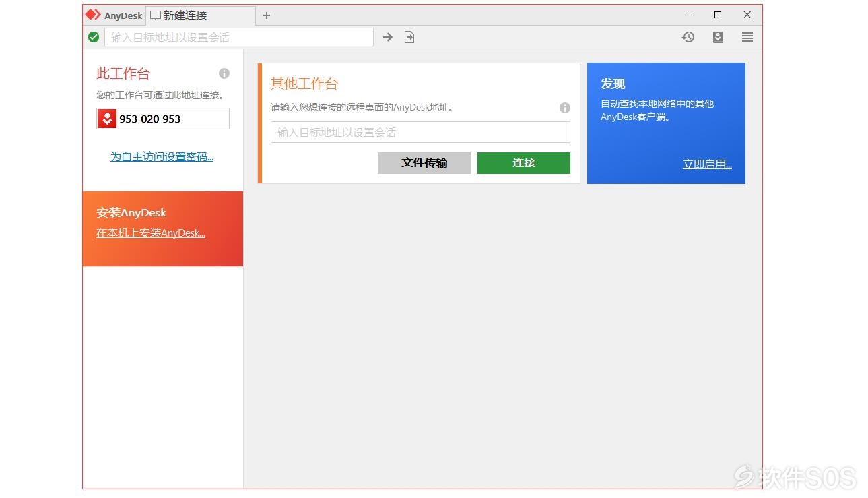This screenshot has height=498, width=868.
Task: Click the 其他工作台 heading
Action: click(304, 84)
